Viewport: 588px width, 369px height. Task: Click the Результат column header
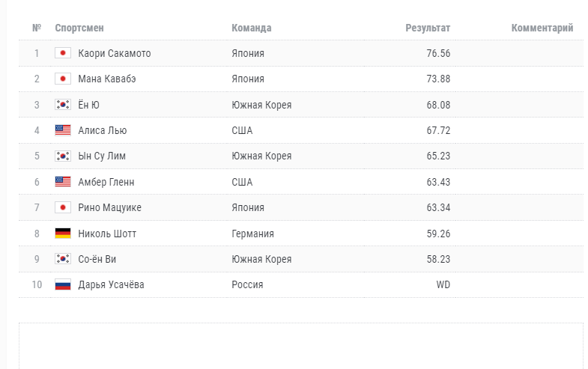(428, 28)
